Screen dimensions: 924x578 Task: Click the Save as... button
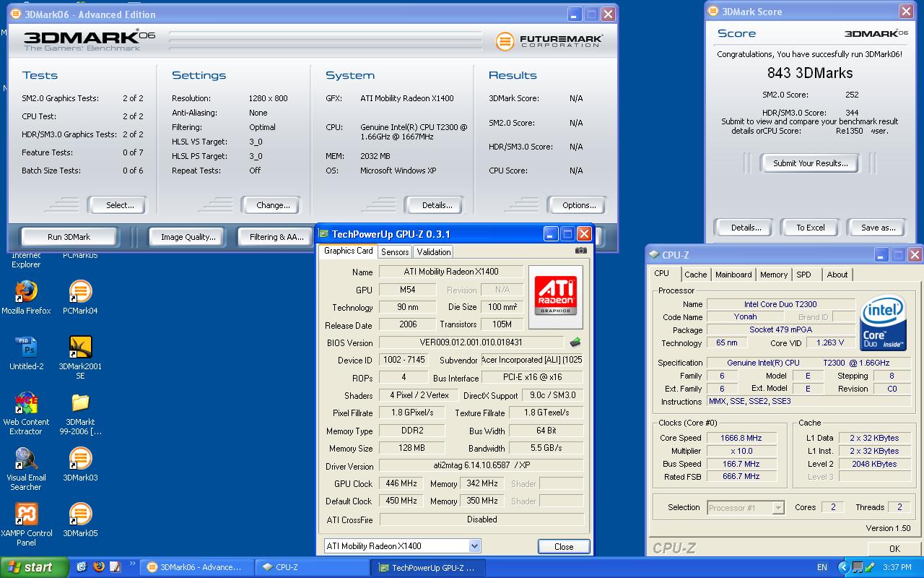(878, 228)
